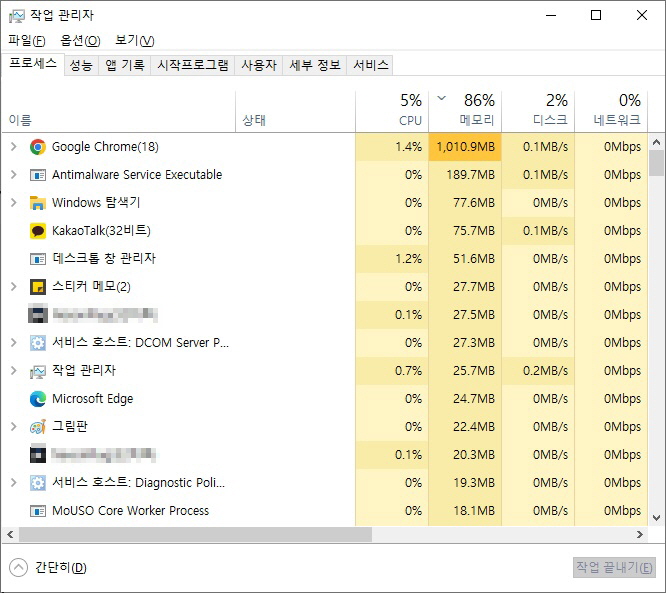
Task: Click the 간단히(D) label
Action: pos(61,568)
